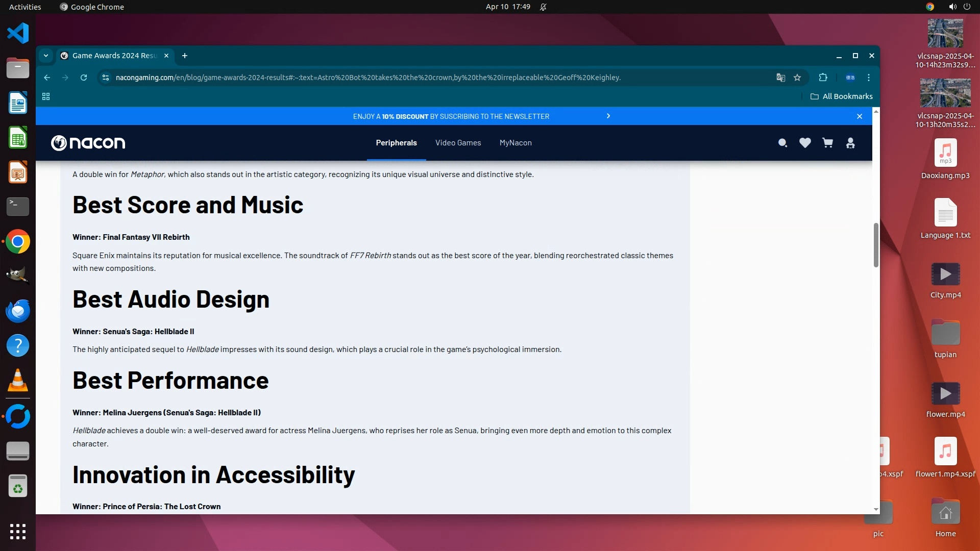Click the page vertical scrollbar thumb

tap(876, 245)
